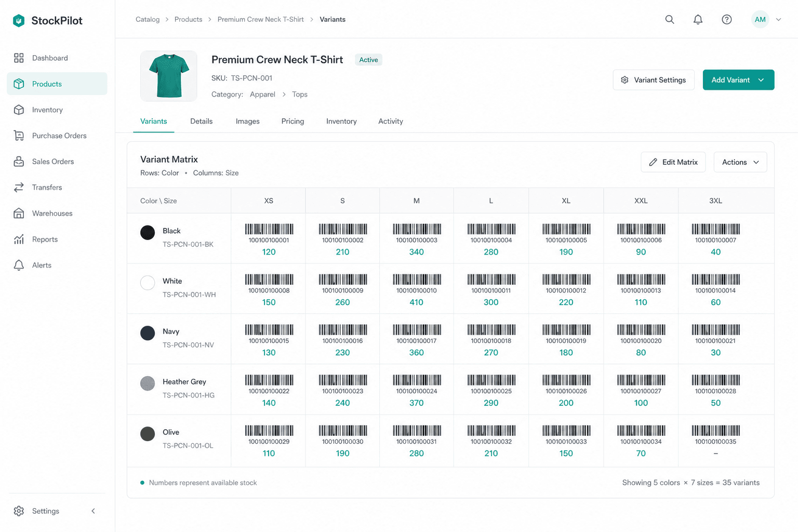
Task: Click the Variant Settings button
Action: click(654, 80)
